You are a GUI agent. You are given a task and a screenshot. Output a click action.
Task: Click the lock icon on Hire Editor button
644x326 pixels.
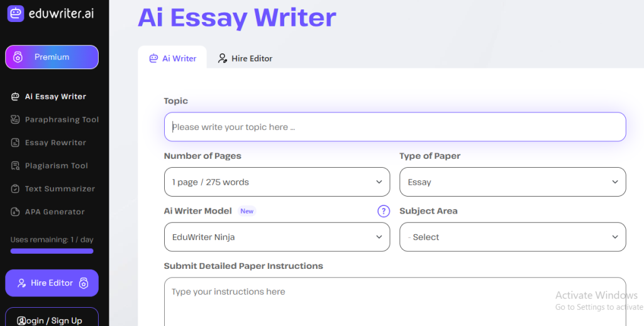coord(84,283)
